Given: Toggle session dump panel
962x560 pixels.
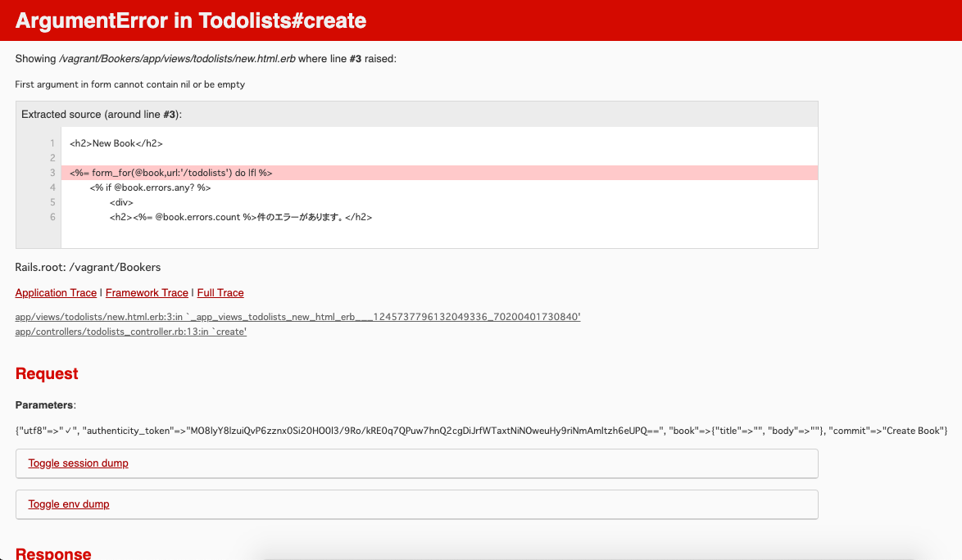Looking at the screenshot, I should (78, 463).
